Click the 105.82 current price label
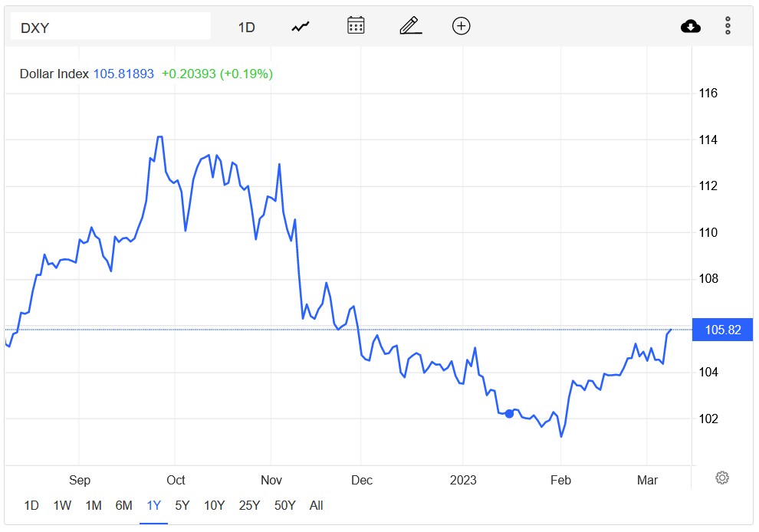This screenshot has height=532, width=759. point(722,330)
